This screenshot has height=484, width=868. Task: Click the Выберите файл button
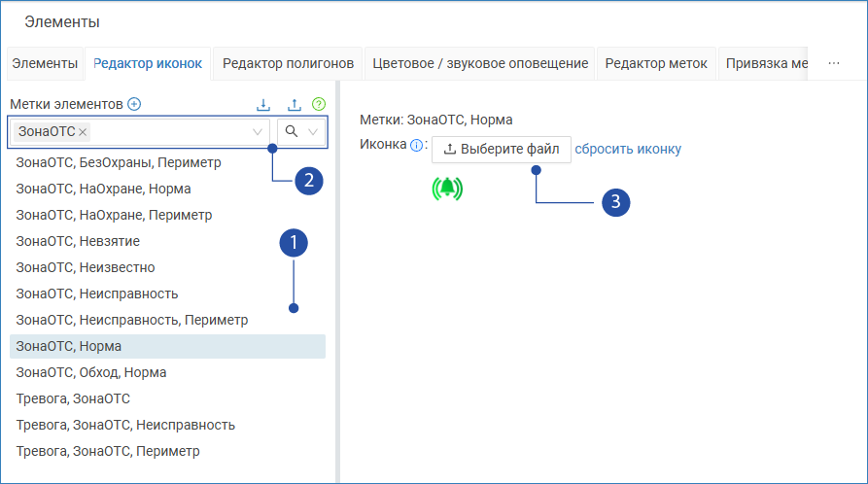tap(501, 150)
